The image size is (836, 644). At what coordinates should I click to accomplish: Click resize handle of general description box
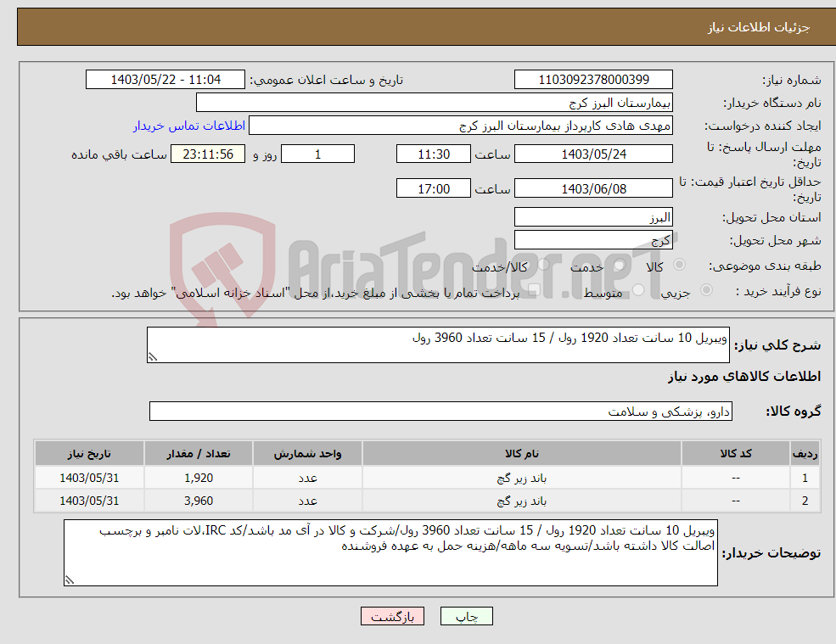[153, 357]
